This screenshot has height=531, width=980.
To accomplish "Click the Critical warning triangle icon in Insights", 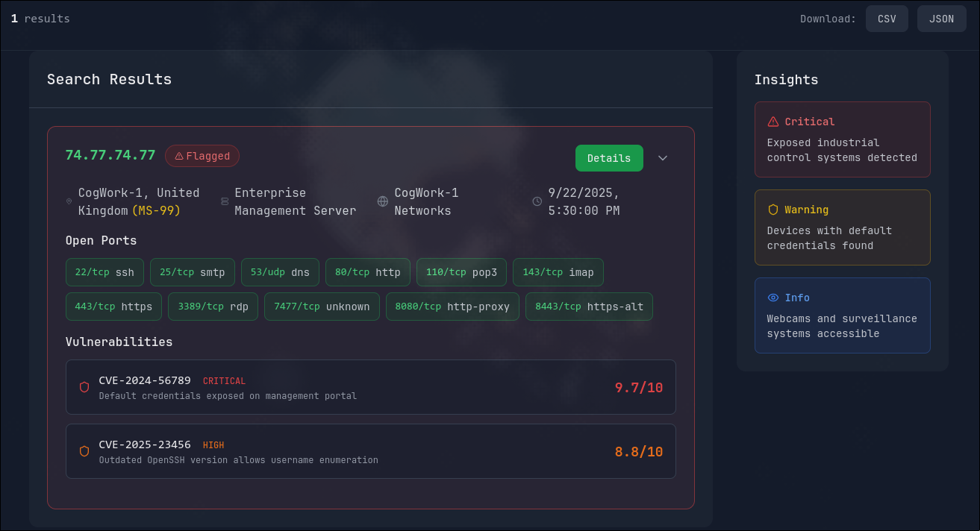I will point(773,122).
